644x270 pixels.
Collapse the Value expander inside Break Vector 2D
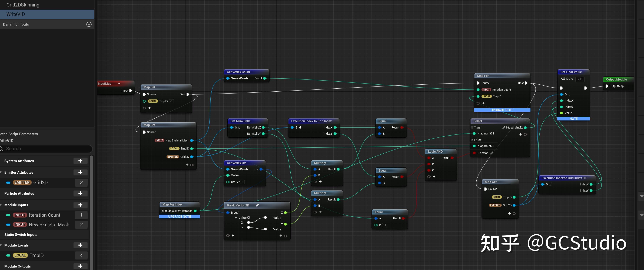(236, 217)
